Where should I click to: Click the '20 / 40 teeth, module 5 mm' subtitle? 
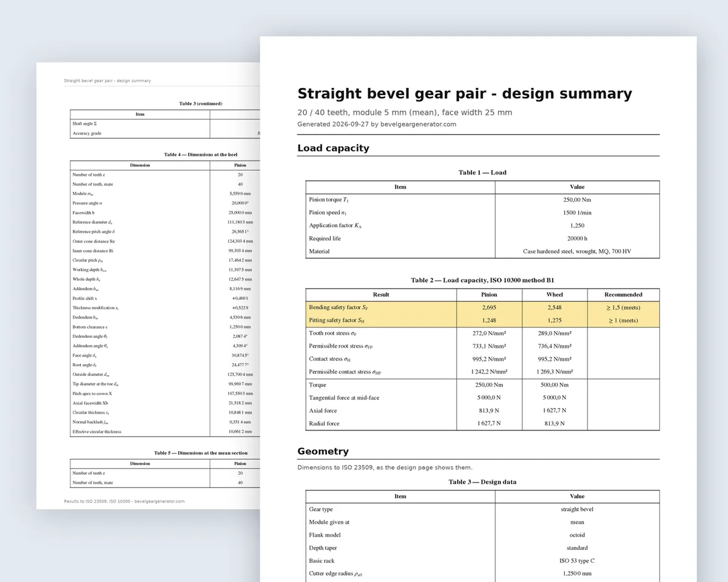point(405,112)
